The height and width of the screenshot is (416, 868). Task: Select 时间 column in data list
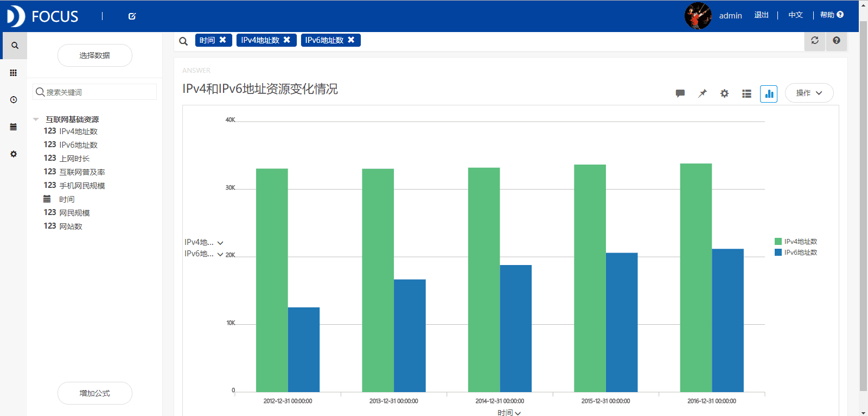[67, 199]
